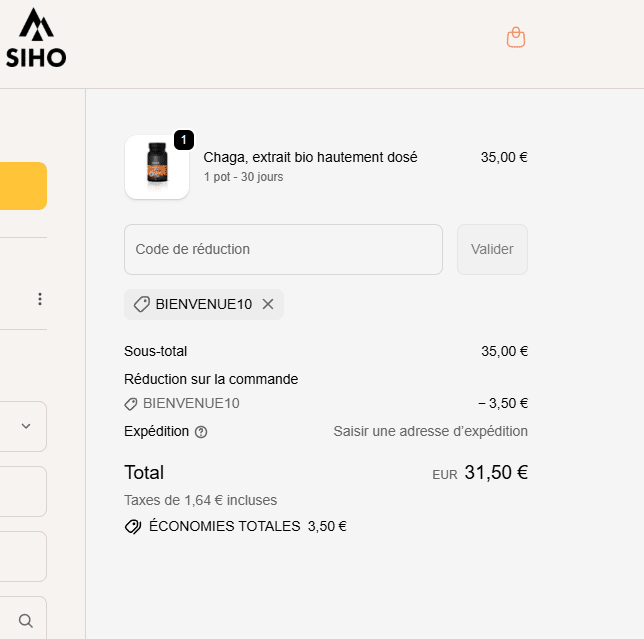Focus the Code de réduction field
The height and width of the screenshot is (639, 644).
click(x=283, y=249)
